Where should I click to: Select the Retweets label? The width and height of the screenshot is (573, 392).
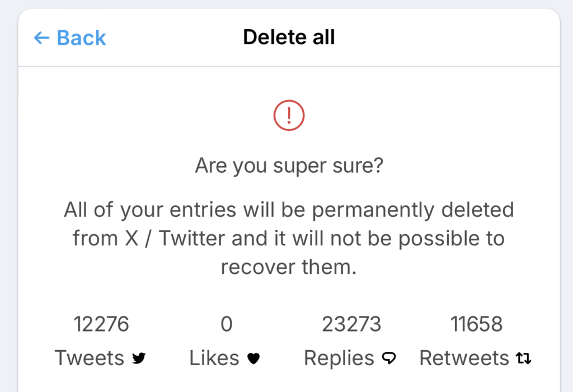464,358
